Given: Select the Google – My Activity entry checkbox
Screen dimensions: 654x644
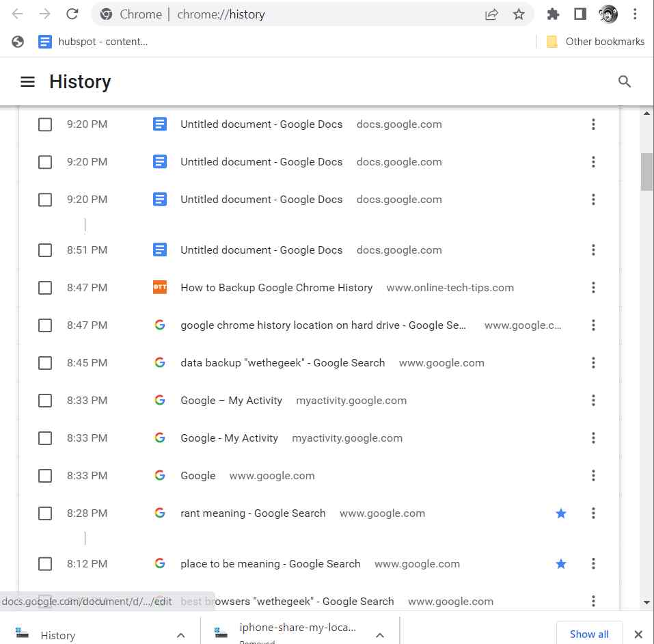Looking at the screenshot, I should coord(45,400).
